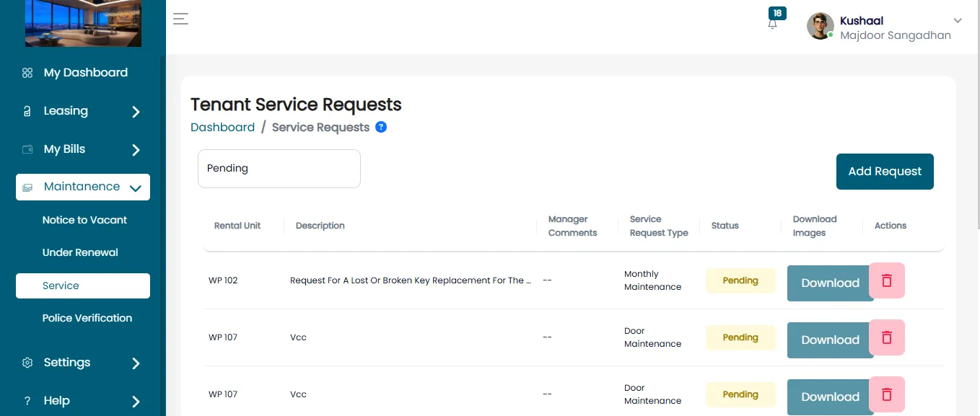Click Kushaal's profile avatar picture
980x416 pixels.
pos(820,26)
